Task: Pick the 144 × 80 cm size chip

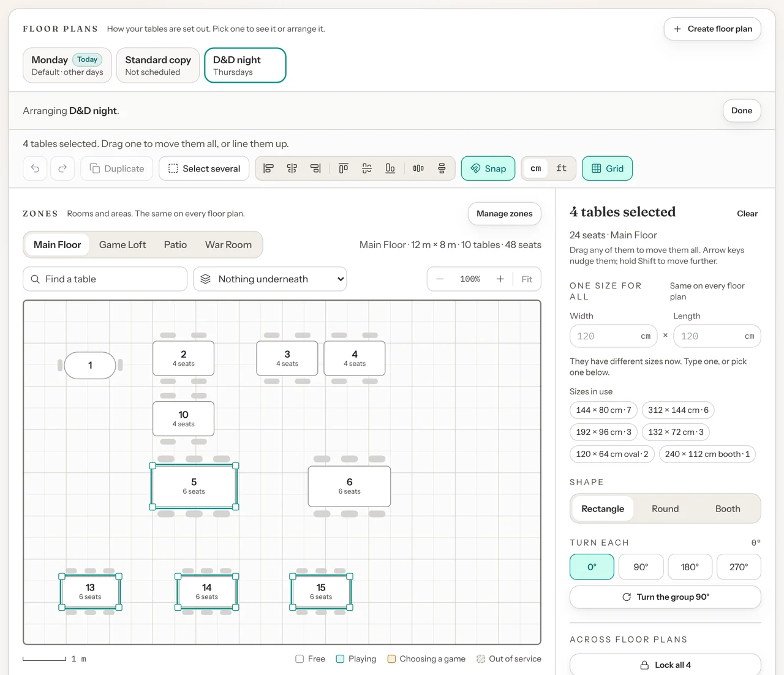Action: [x=603, y=410]
